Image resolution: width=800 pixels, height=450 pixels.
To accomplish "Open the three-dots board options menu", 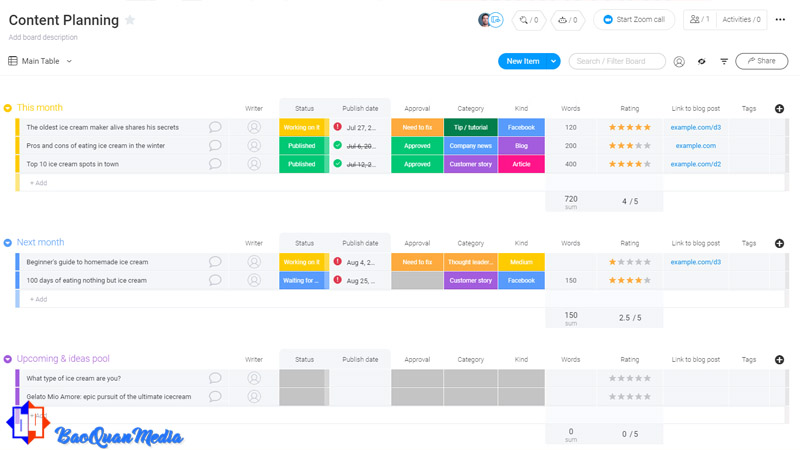I will [781, 20].
